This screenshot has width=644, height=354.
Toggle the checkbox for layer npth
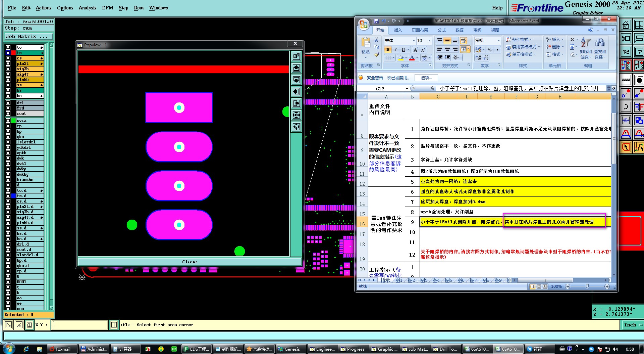(8, 153)
